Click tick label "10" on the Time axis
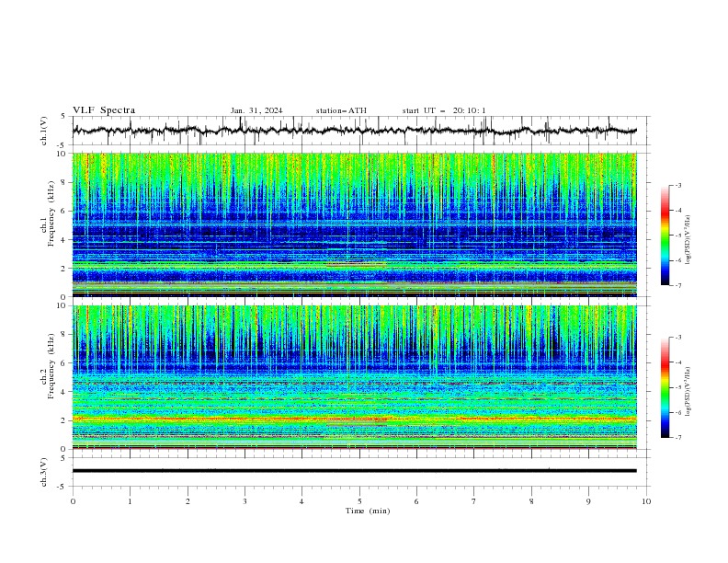This screenshot has height=563, width=728. tap(646, 501)
